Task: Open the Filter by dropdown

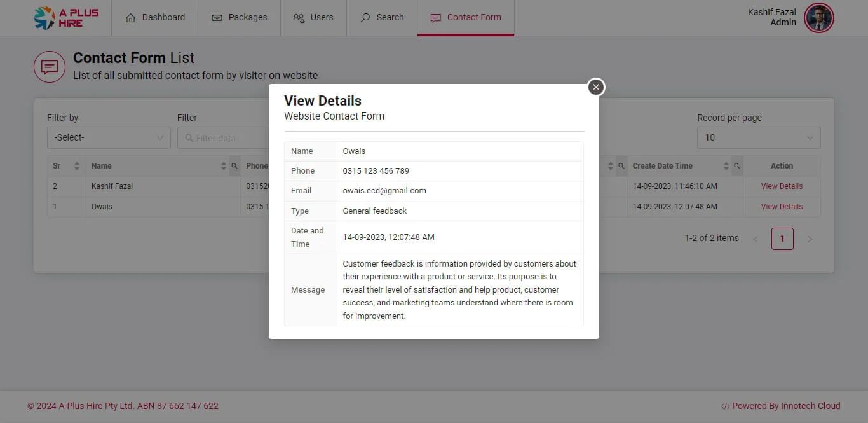Action: click(x=109, y=137)
